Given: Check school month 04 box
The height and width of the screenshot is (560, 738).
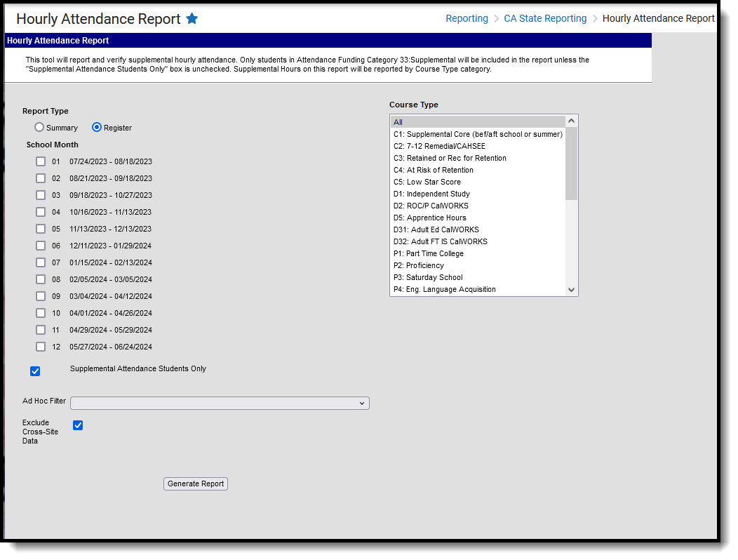Looking at the screenshot, I should point(41,212).
